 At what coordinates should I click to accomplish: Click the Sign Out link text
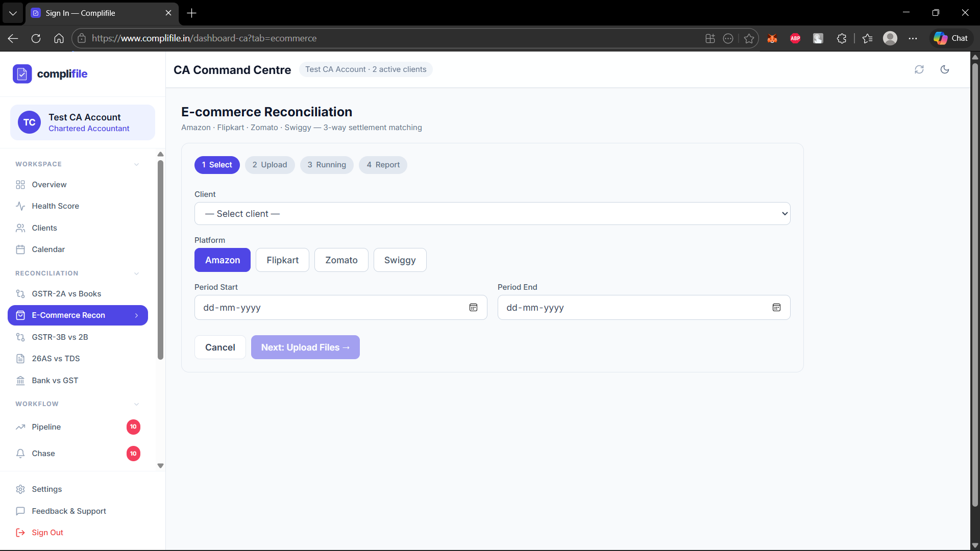(x=47, y=533)
